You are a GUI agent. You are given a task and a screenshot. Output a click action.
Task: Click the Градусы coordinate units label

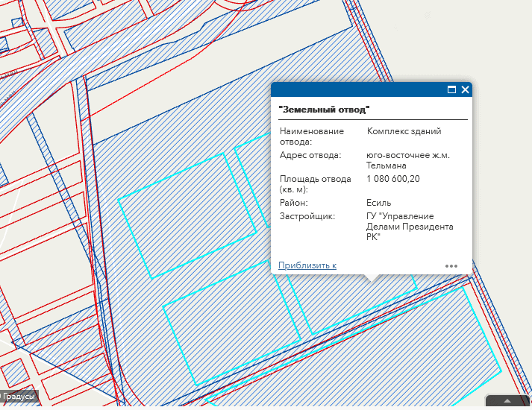click(19, 396)
